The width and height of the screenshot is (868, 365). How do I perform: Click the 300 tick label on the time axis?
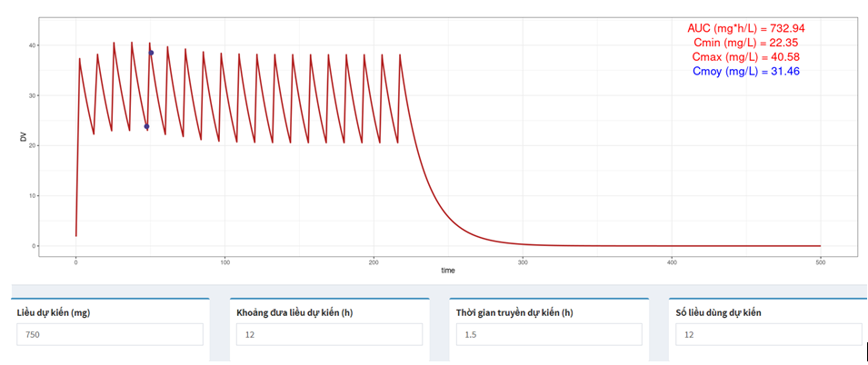click(523, 262)
